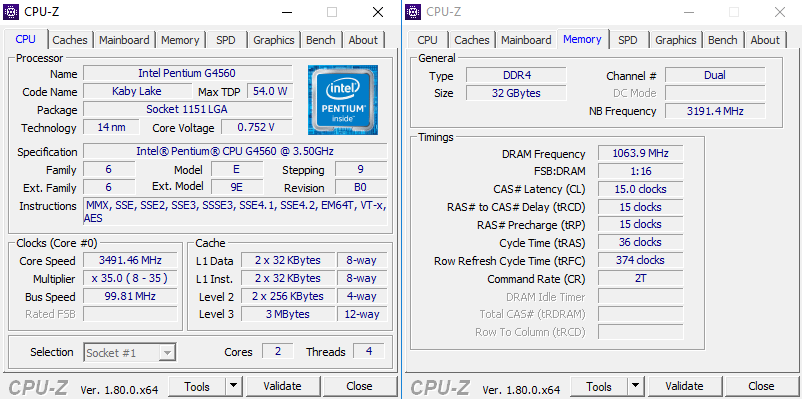Open About tab in left CPU-Z window
The image size is (802, 399).
pos(363,40)
